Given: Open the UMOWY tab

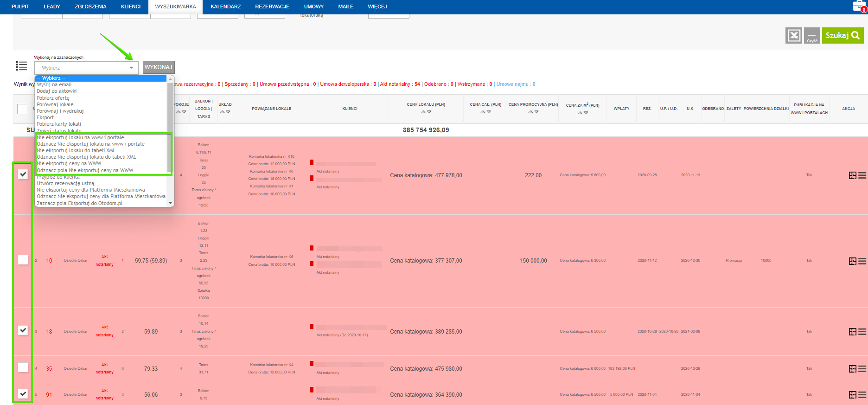Looking at the screenshot, I should [x=314, y=6].
